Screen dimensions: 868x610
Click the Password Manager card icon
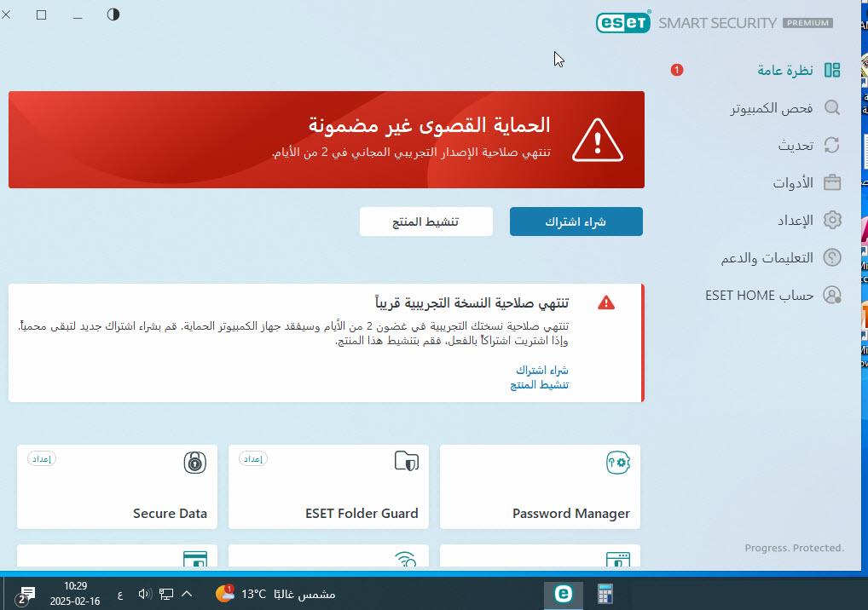618,463
